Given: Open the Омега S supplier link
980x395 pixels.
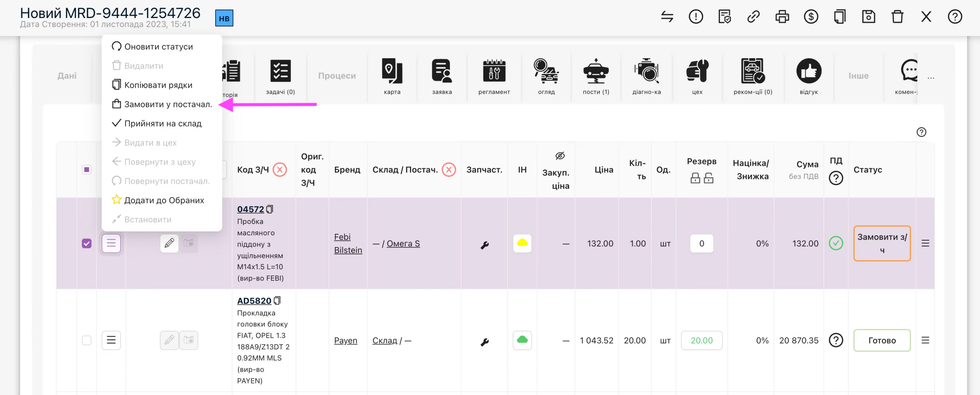Looking at the screenshot, I should pyautogui.click(x=403, y=244).
